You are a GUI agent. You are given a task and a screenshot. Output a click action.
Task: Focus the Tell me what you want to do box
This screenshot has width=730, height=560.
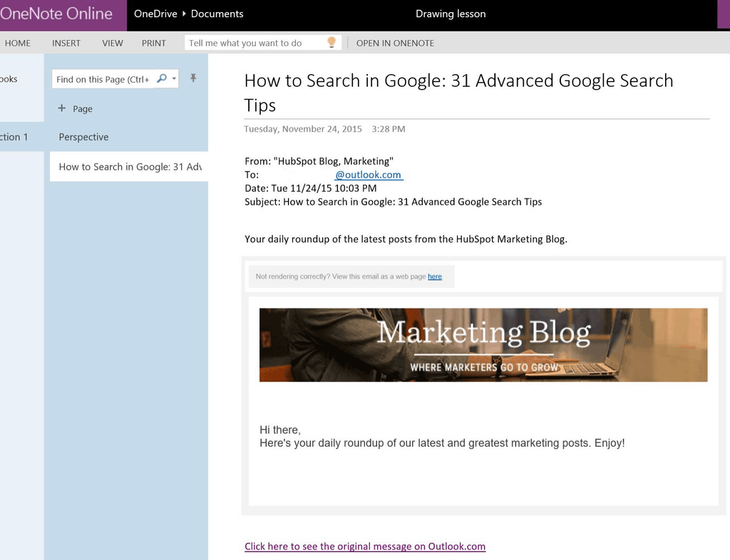pyautogui.click(x=263, y=43)
